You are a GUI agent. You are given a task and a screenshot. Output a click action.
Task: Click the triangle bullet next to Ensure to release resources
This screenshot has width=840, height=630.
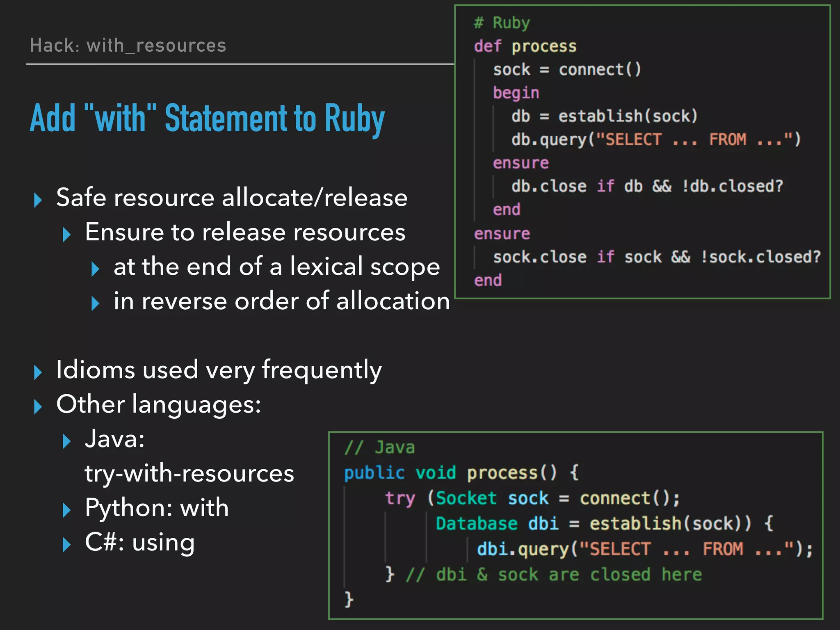click(67, 235)
